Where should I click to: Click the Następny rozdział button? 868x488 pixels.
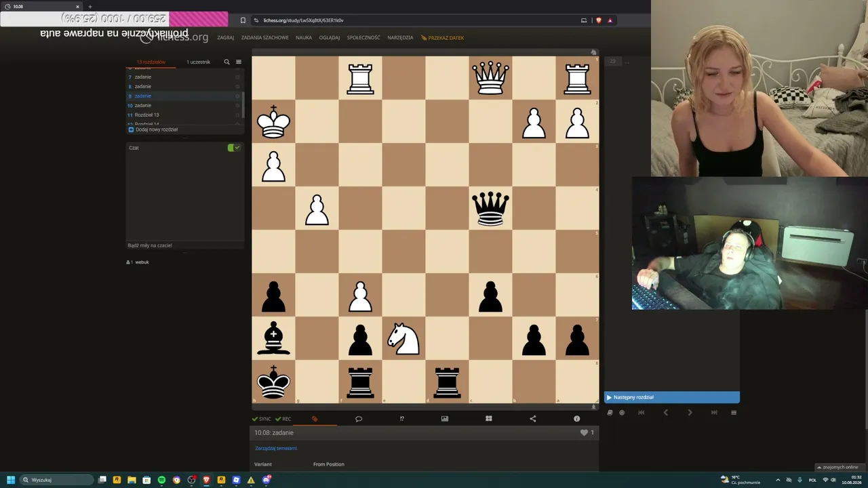point(672,397)
